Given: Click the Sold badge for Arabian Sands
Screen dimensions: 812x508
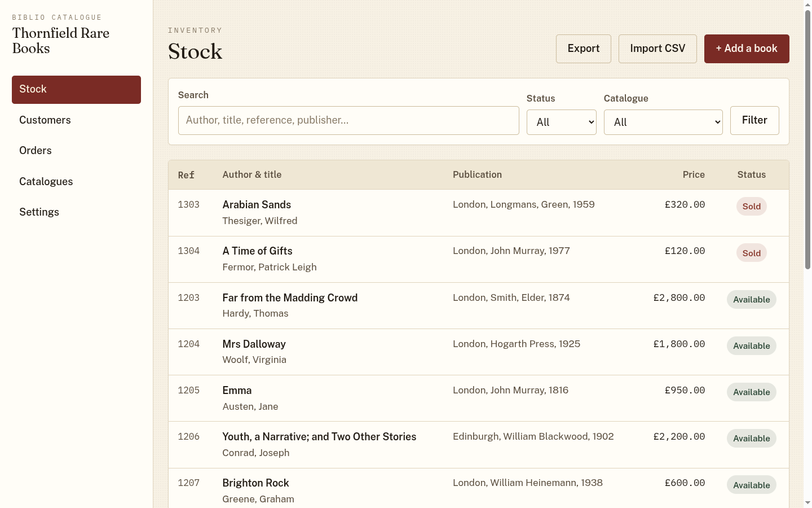Looking at the screenshot, I should click(x=752, y=207).
